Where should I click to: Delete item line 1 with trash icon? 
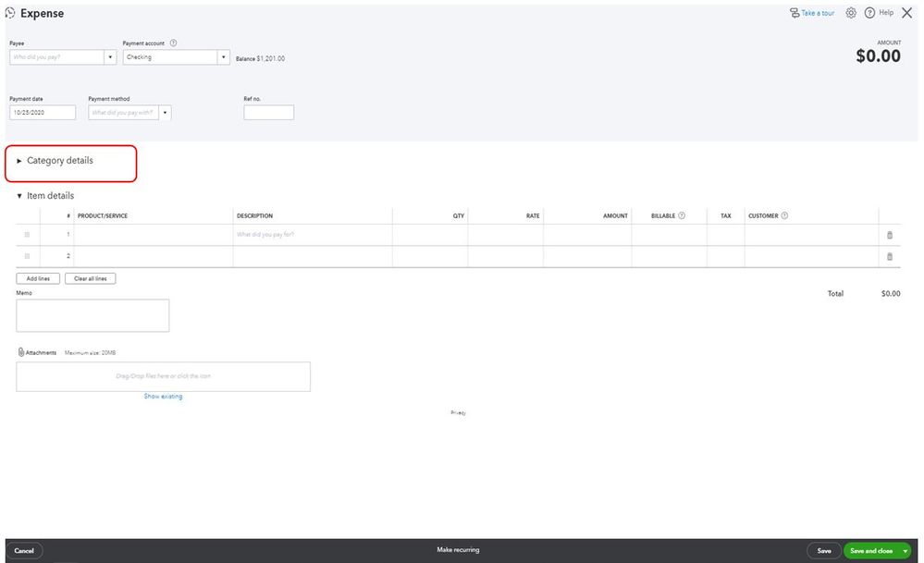tap(889, 235)
